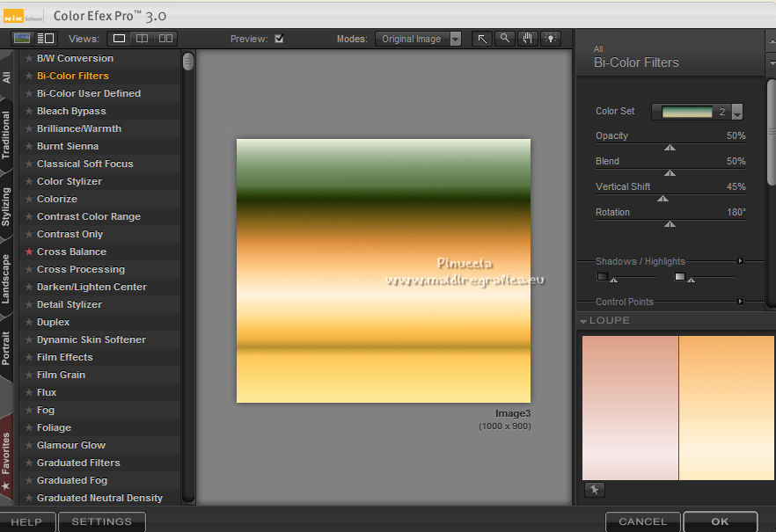The width and height of the screenshot is (776, 532).
Task: Expand the Shadows / Highlights section
Action: 740,261
